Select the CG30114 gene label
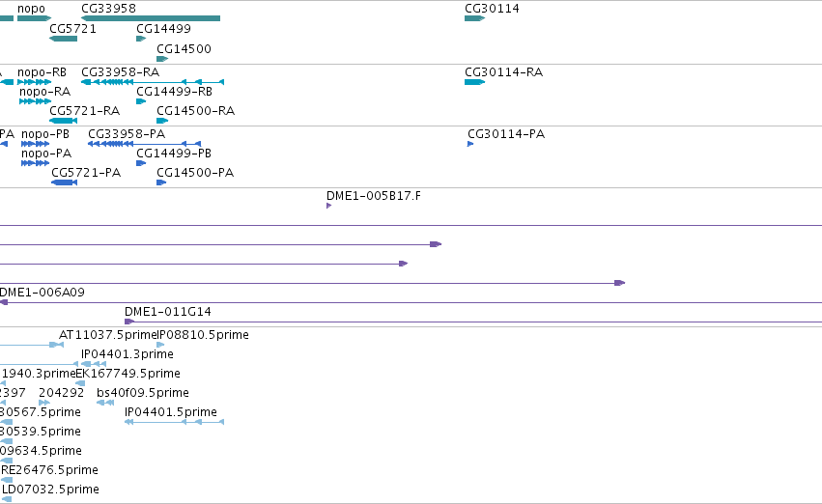The width and height of the screenshot is (822, 504). click(492, 9)
